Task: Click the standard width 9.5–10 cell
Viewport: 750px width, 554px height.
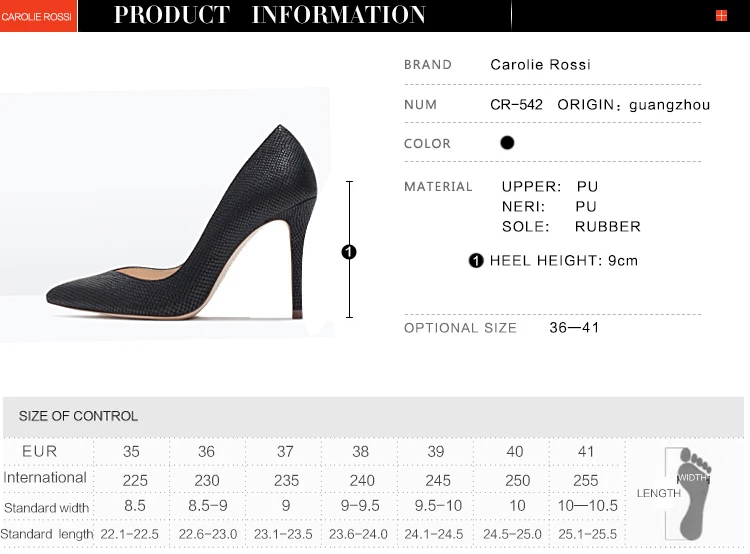Action: 439,507
